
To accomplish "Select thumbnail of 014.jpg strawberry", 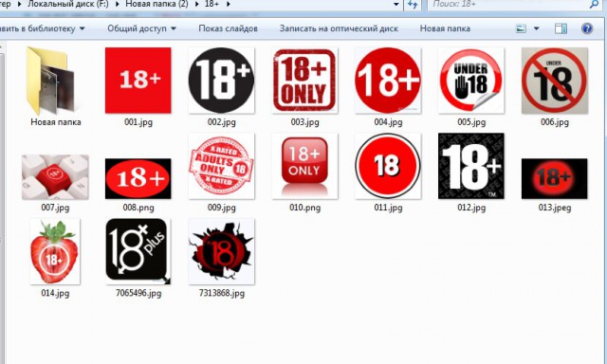I will 55,251.
